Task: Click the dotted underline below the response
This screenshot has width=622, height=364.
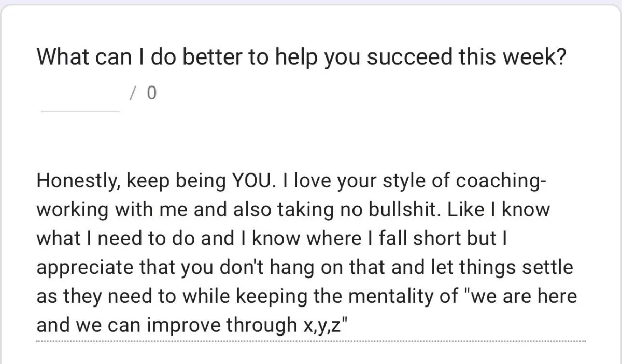Action: [x=311, y=342]
